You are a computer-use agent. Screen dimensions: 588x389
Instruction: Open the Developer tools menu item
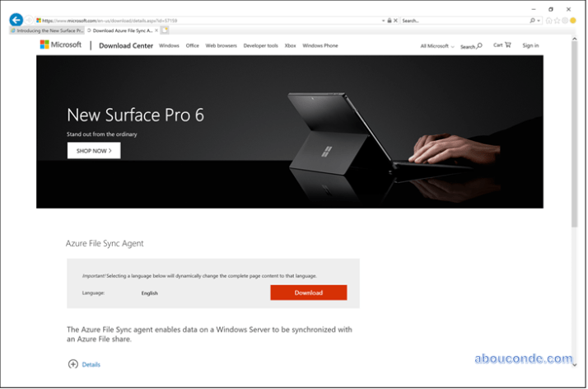(x=260, y=45)
